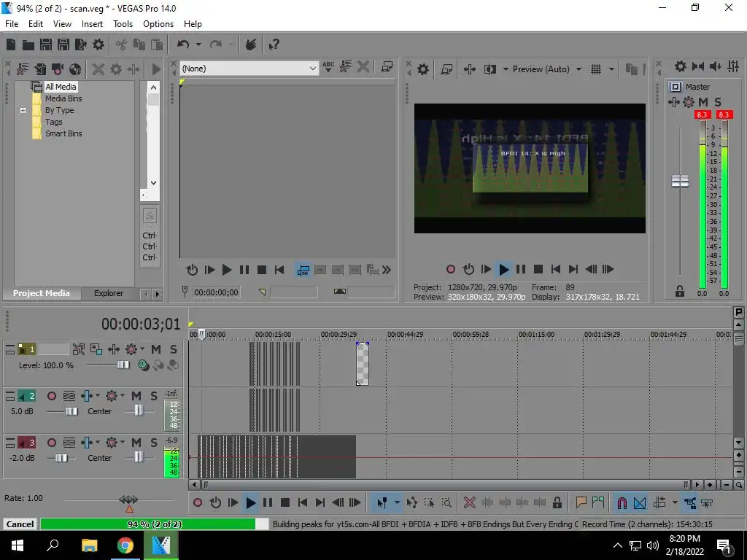Expand the By Type tree node
Image resolution: width=747 pixels, height=560 pixels.
pos(23,111)
